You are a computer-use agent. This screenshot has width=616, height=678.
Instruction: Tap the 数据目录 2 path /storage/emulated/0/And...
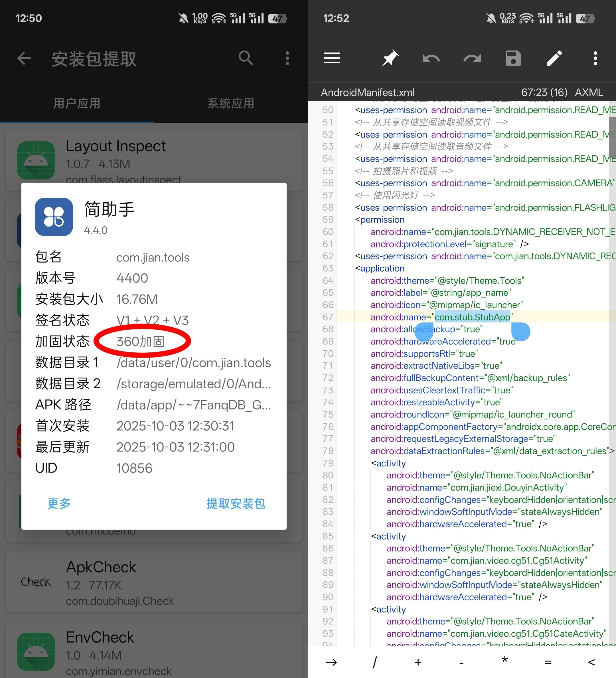194,384
